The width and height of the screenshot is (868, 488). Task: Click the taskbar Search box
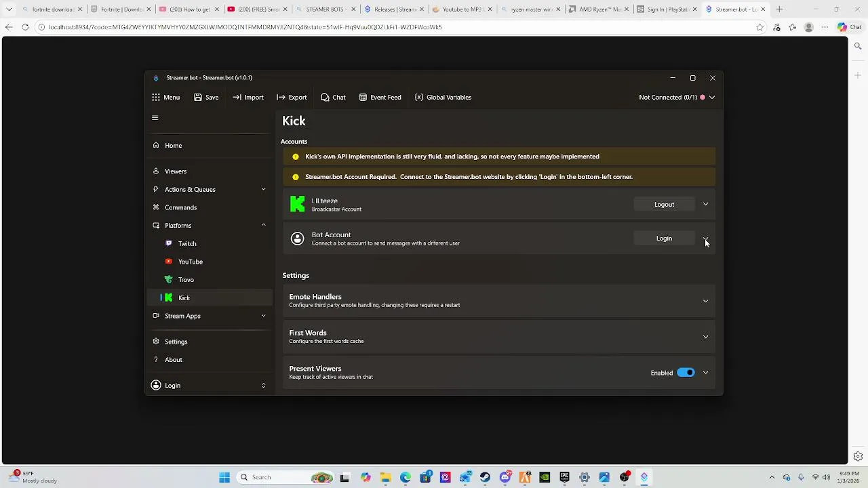tap(285, 478)
